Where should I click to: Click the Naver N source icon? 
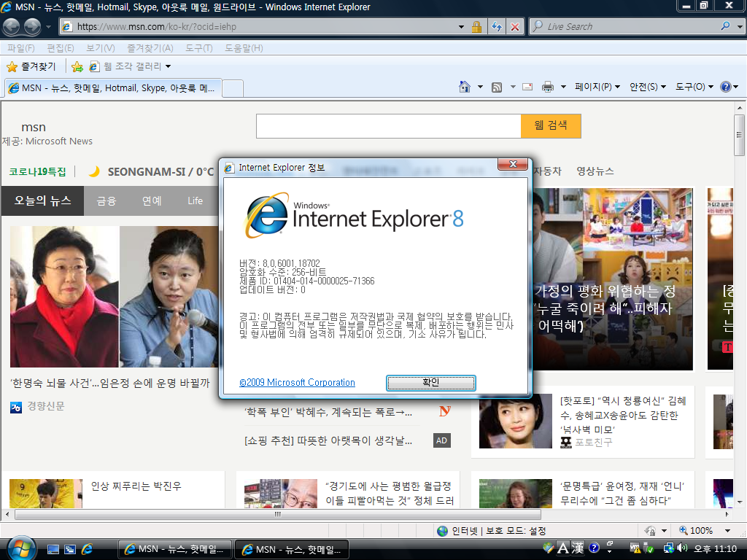[444, 411]
